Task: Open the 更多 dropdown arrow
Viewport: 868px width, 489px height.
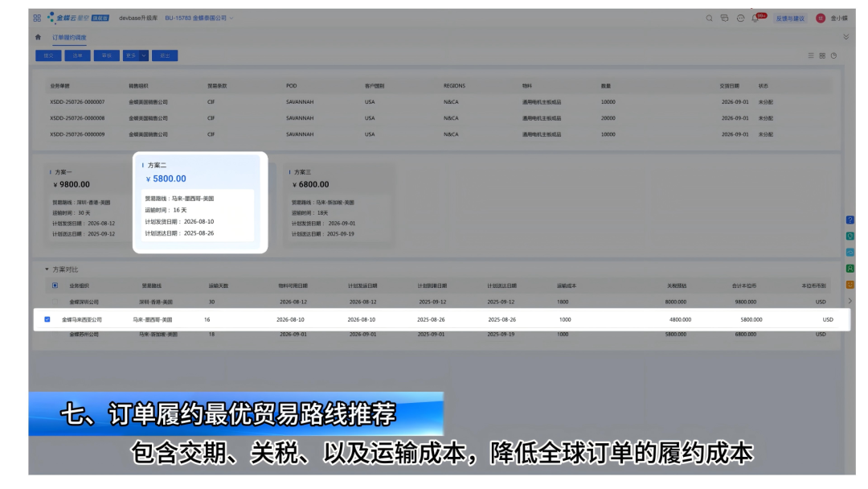Action: pos(143,55)
